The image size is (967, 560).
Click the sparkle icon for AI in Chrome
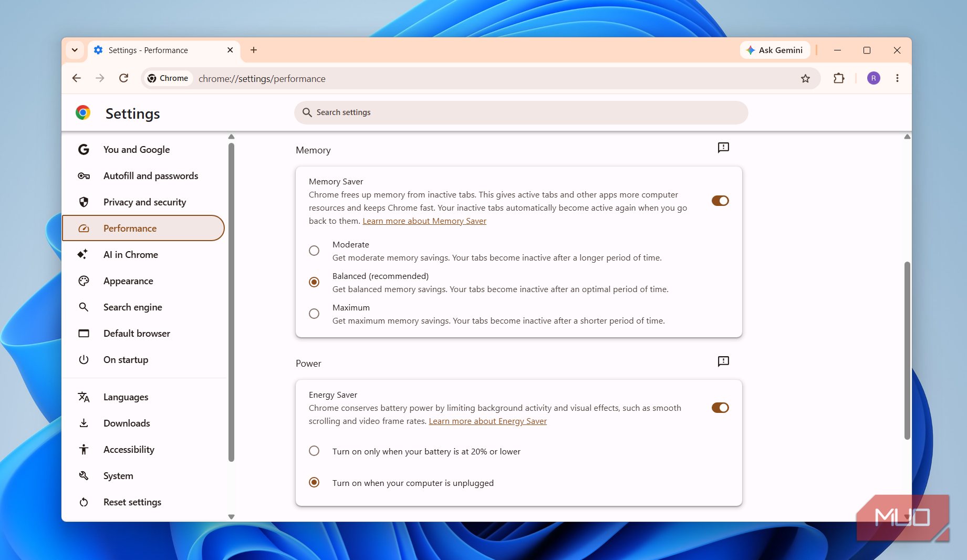83,254
